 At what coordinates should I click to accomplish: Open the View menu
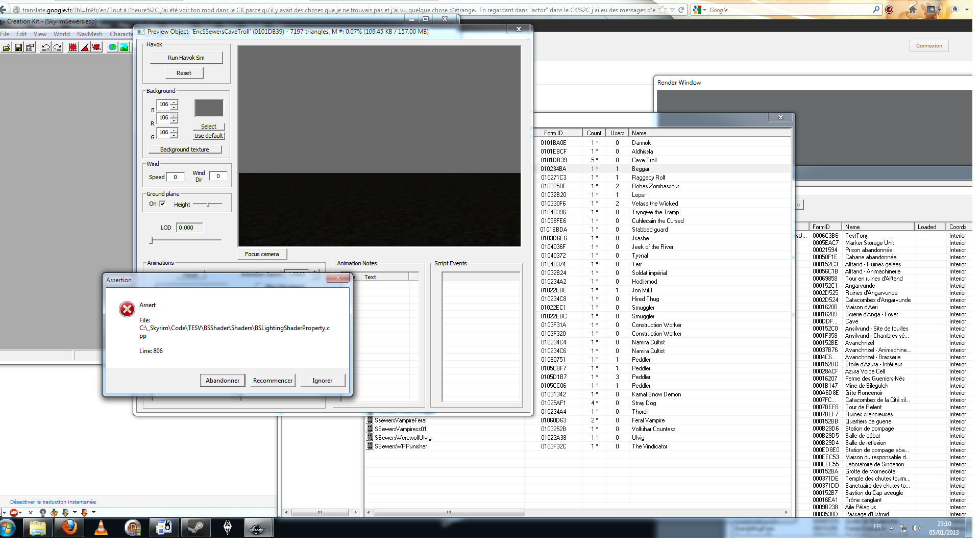(40, 34)
